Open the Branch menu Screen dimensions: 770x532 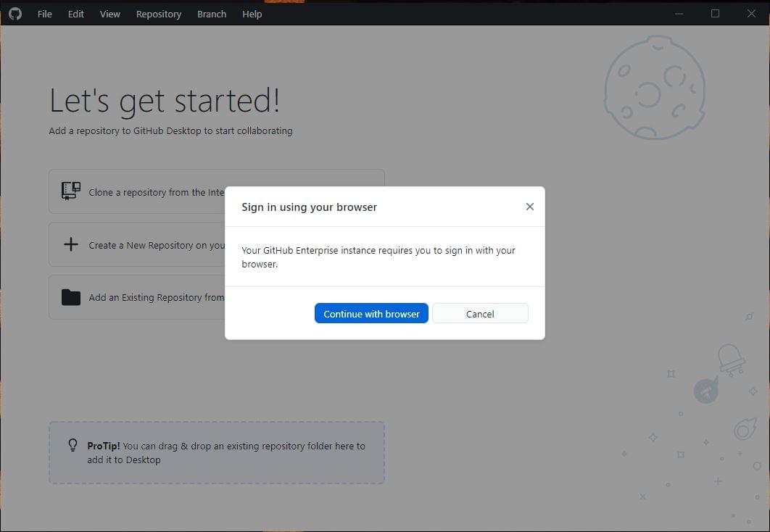coord(212,14)
